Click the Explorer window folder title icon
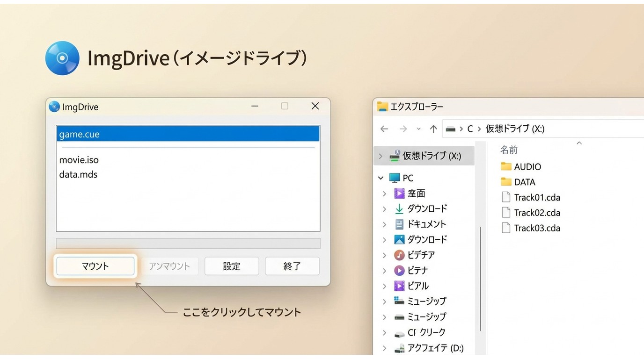 click(383, 107)
